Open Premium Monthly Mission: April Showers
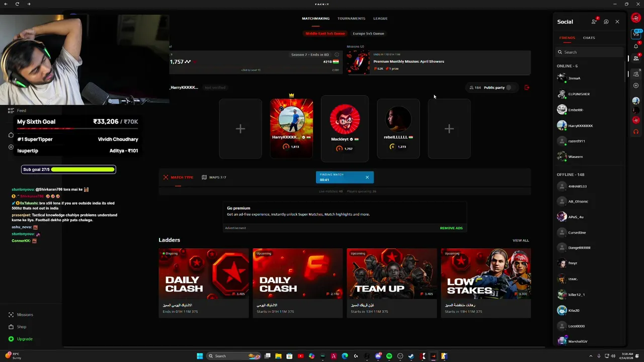Image resolution: width=644 pixels, height=362 pixels. coord(438,62)
